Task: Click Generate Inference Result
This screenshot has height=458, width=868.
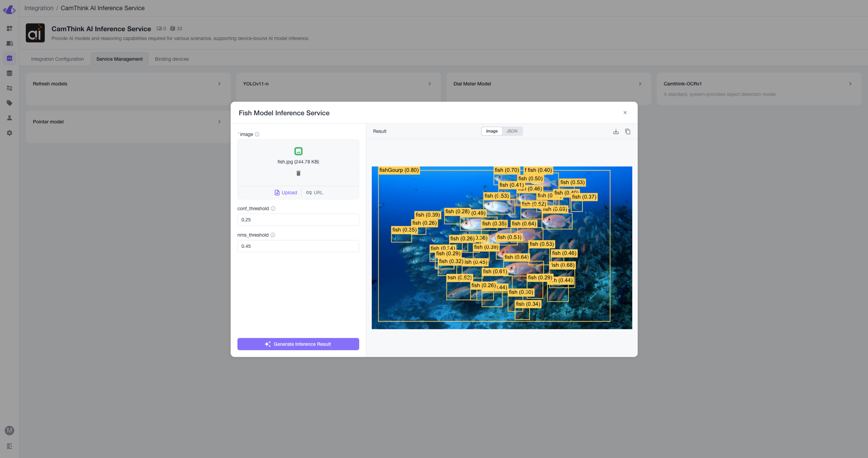Action: [298, 344]
